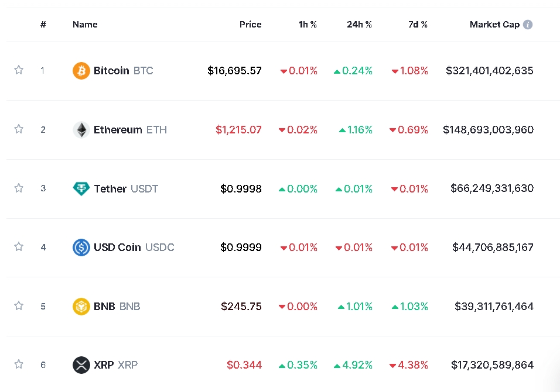560x392 pixels.
Task: Sort by the 7d % column header
Action: [x=418, y=25]
